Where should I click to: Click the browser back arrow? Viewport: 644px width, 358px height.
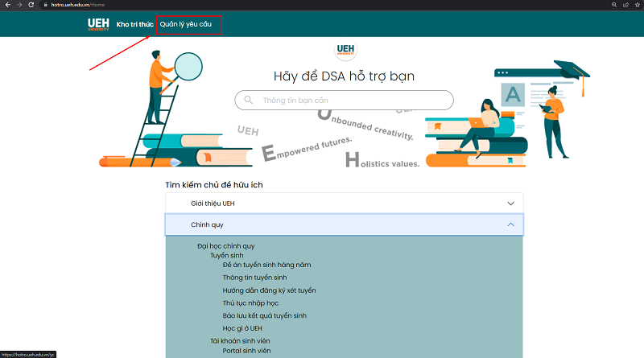tap(8, 5)
